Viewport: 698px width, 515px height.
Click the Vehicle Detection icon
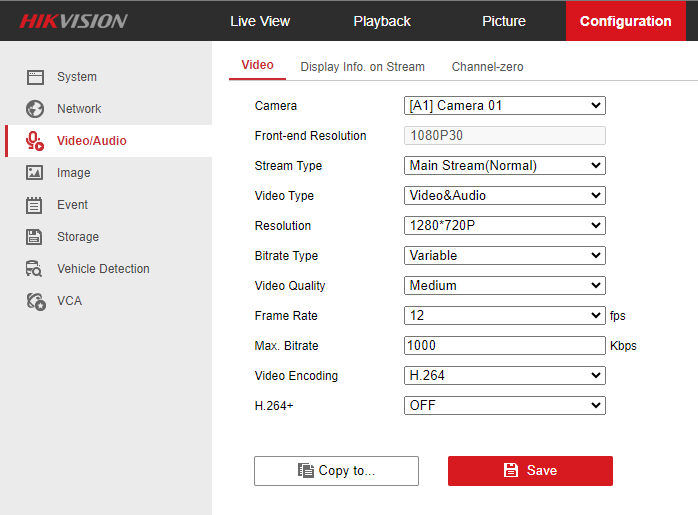tap(35, 269)
